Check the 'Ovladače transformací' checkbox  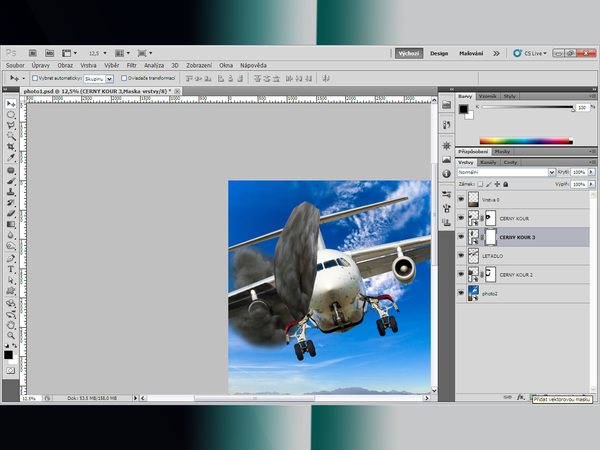124,77
